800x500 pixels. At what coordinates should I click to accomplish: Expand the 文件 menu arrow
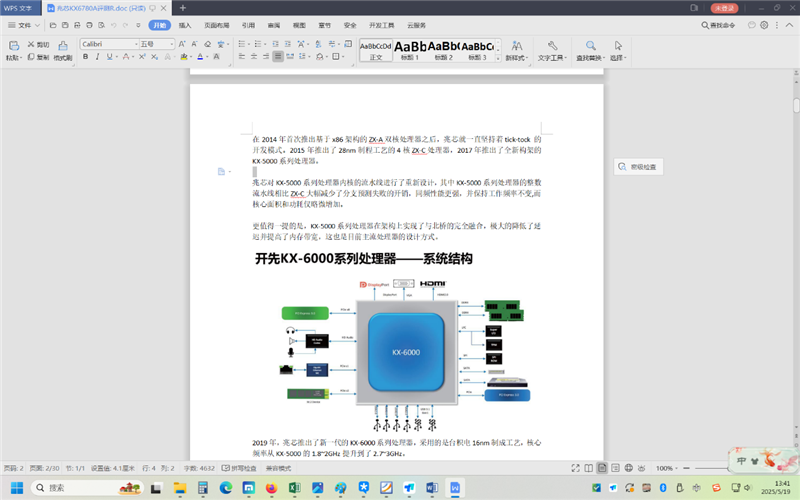[37, 25]
